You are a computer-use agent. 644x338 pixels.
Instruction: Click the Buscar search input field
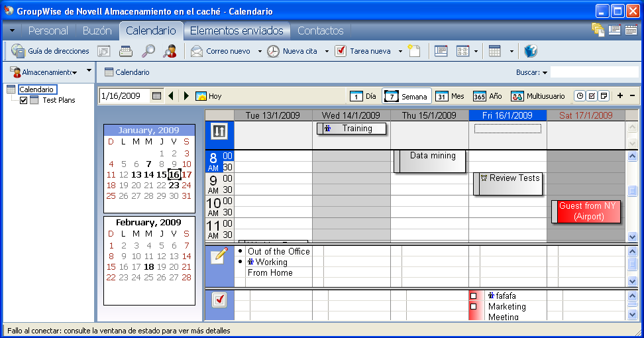[594, 72]
